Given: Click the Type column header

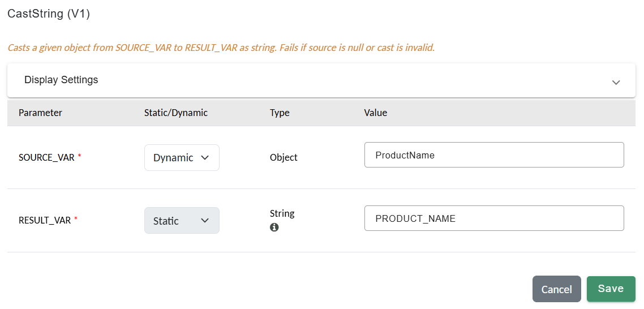Looking at the screenshot, I should coord(280,113).
